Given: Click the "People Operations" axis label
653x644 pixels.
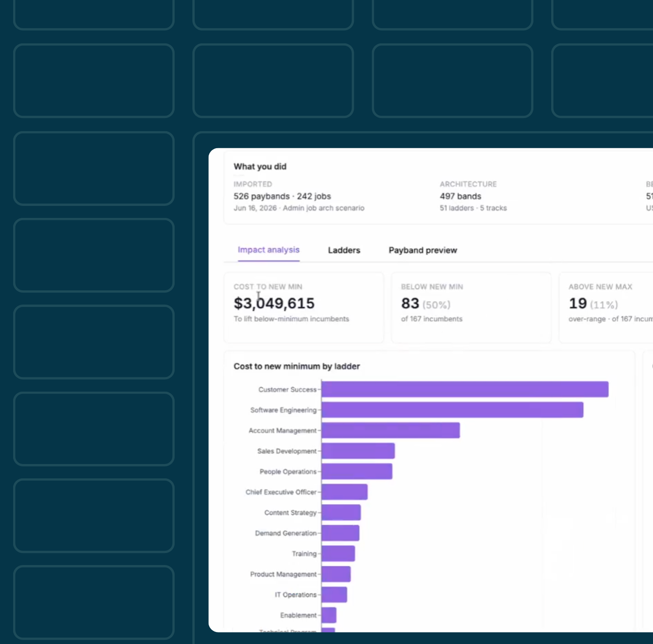Looking at the screenshot, I should coord(288,472).
